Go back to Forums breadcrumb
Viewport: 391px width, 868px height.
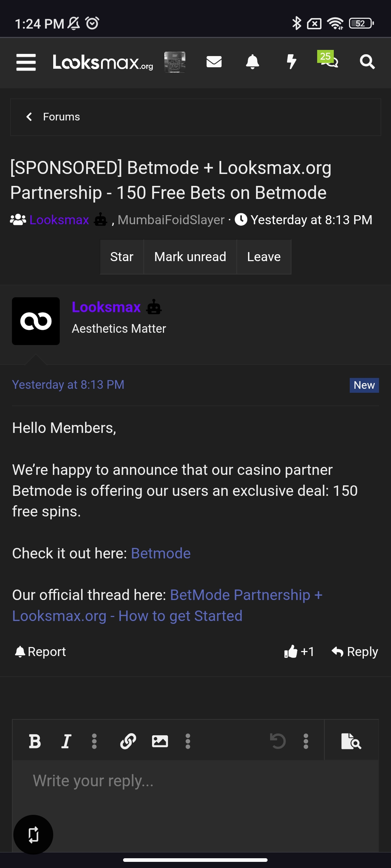[61, 117]
